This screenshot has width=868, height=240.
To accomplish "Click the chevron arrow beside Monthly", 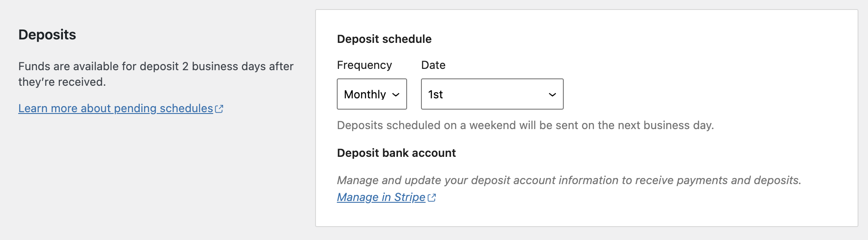I will click(396, 95).
